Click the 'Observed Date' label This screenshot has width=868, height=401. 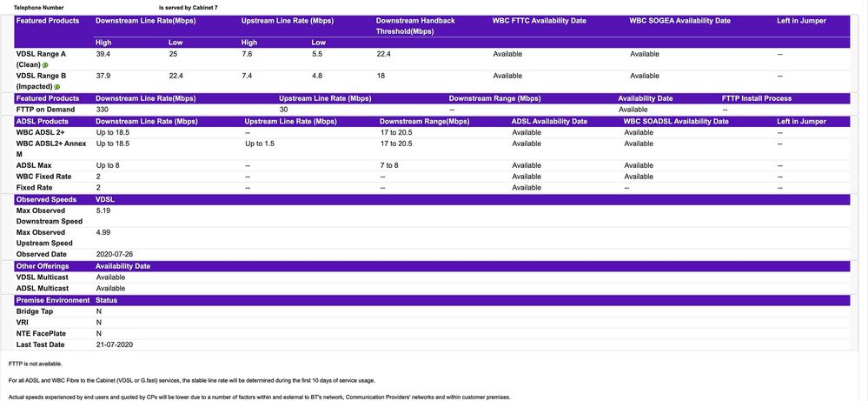coord(42,254)
